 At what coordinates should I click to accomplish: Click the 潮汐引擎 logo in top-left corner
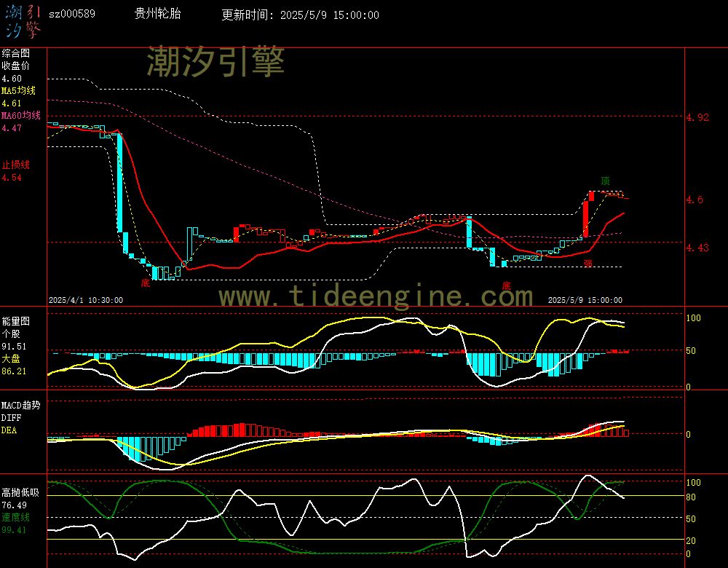click(23, 22)
